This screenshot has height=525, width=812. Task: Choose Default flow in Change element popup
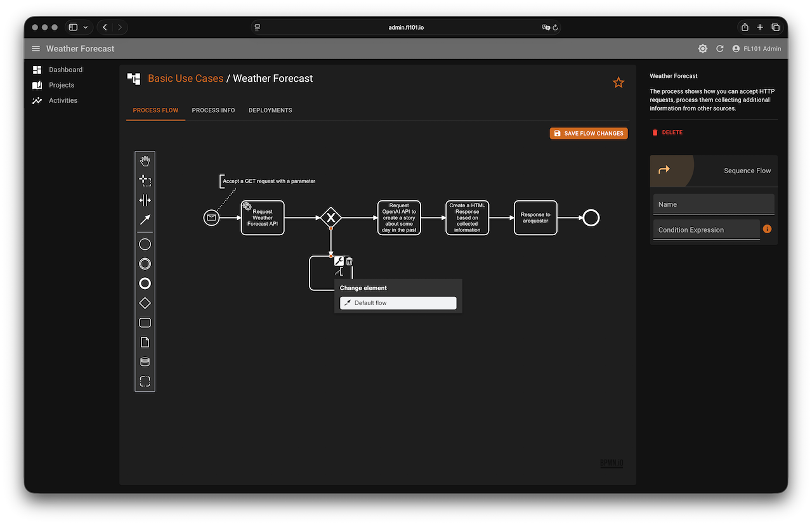[x=398, y=303]
